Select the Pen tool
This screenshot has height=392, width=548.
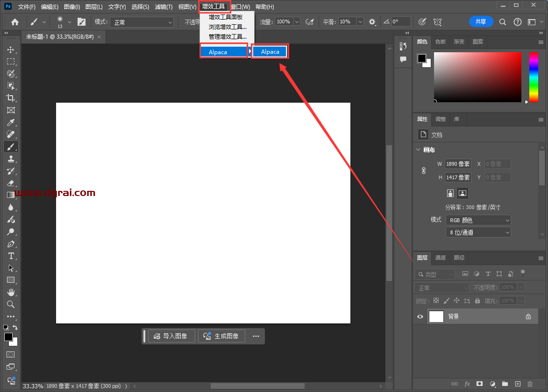coord(11,244)
